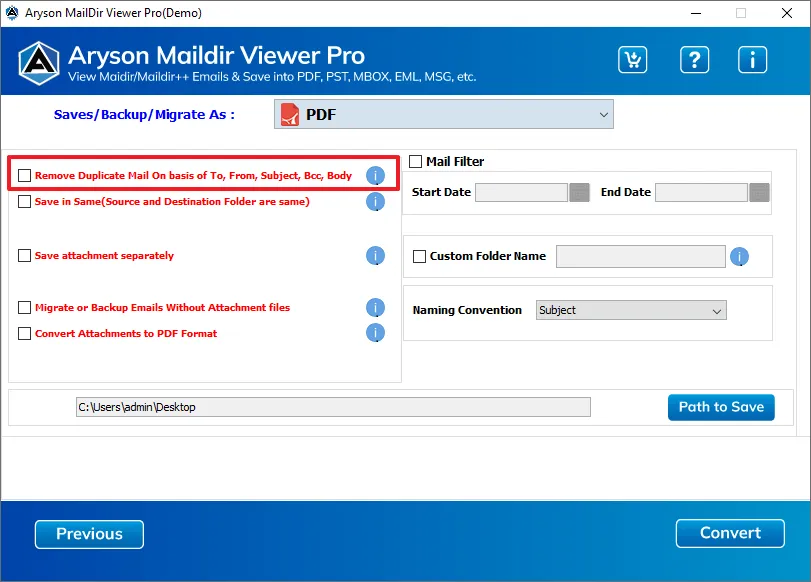This screenshot has height=582, width=811.
Task: Click the destination path field C:\Users\admin\Desktop
Action: 333,407
